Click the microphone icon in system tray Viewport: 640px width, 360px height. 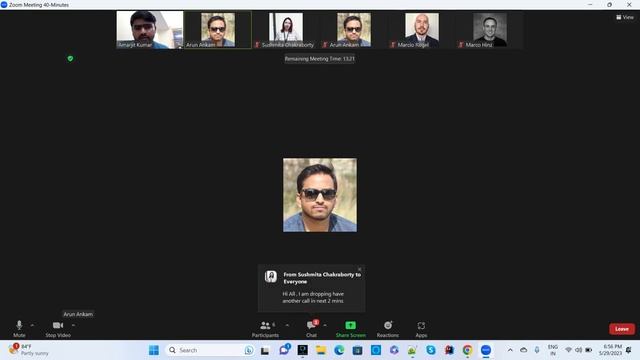(x=537, y=350)
